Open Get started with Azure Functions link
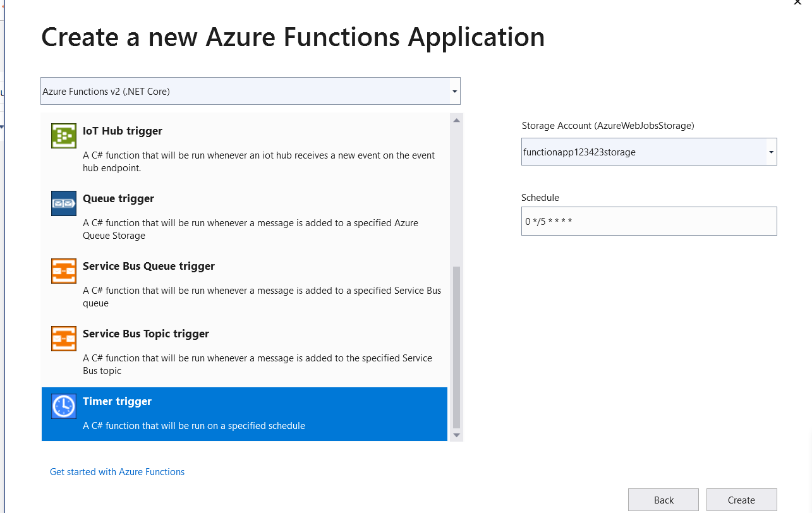The image size is (812, 513). pyautogui.click(x=117, y=471)
